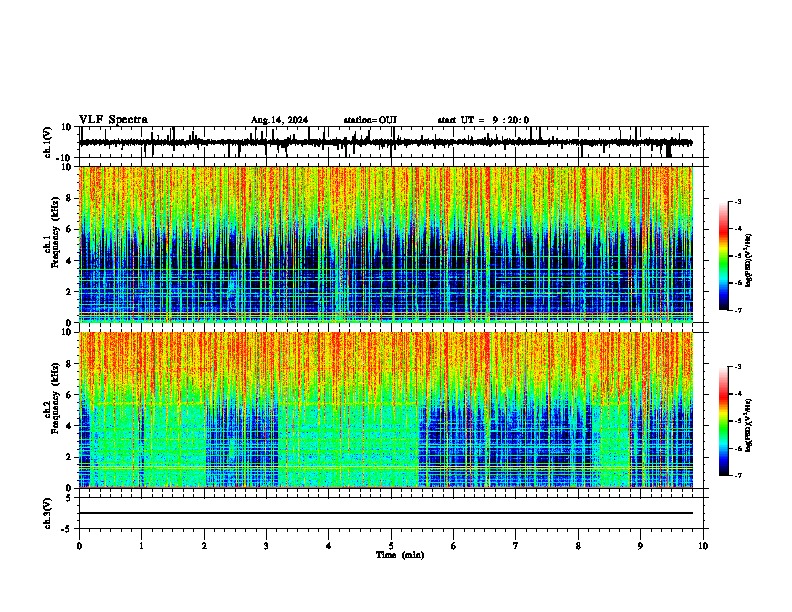Click the '2' tick on the time axis

(x=204, y=546)
